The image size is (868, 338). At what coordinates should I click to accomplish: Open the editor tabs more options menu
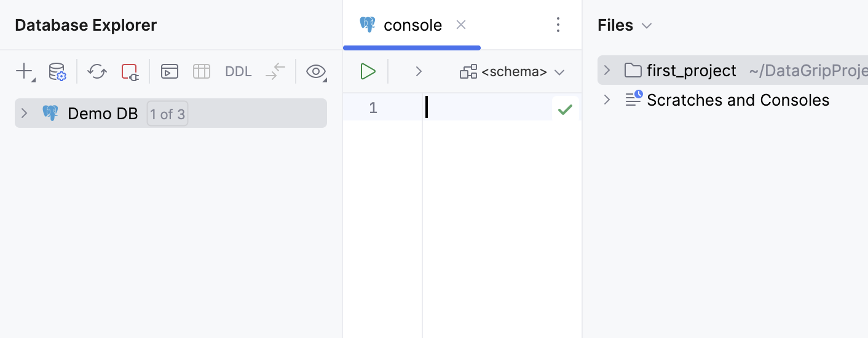(558, 25)
